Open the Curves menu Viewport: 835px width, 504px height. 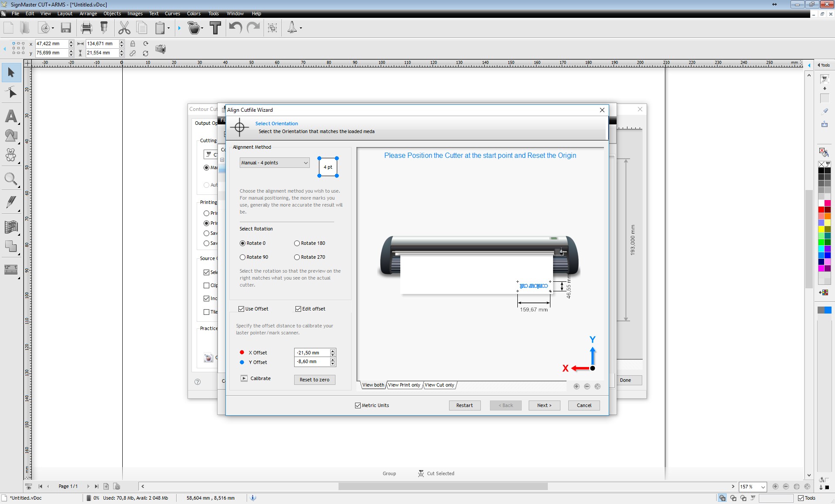tap(172, 13)
